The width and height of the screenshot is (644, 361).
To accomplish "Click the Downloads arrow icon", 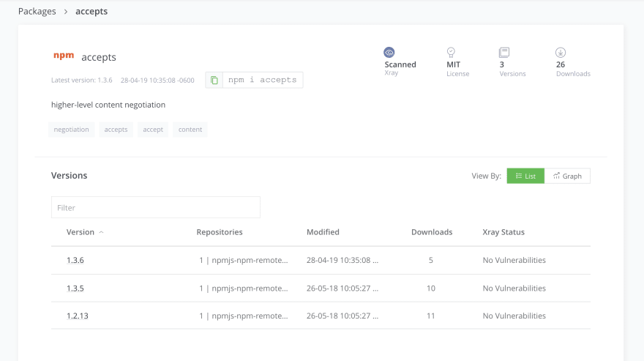I will coord(561,53).
